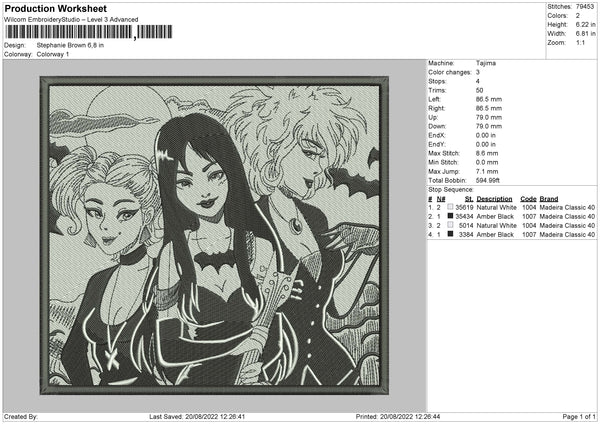Click the 'EndX:' value 0.00 in

(486, 135)
